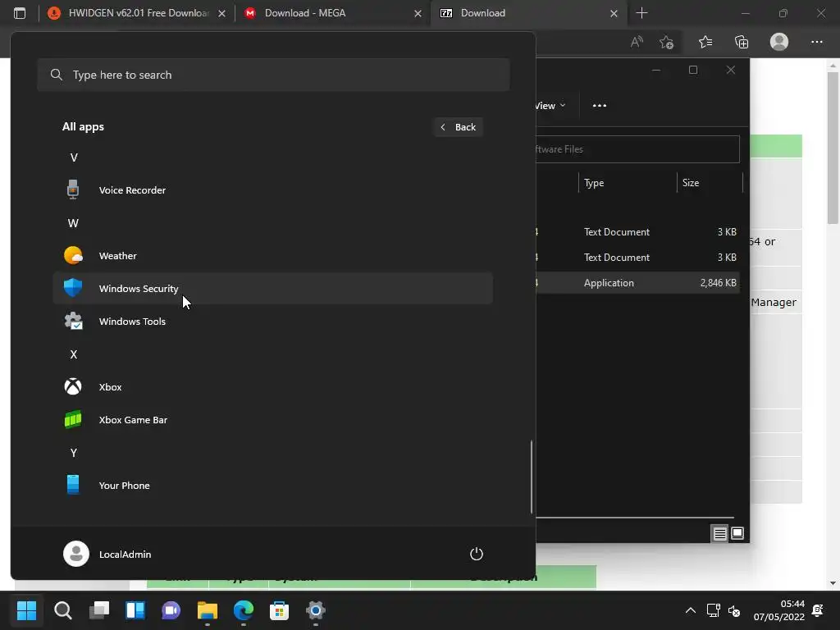Jump to letter Y section header
The image size is (840, 630).
coord(74,453)
